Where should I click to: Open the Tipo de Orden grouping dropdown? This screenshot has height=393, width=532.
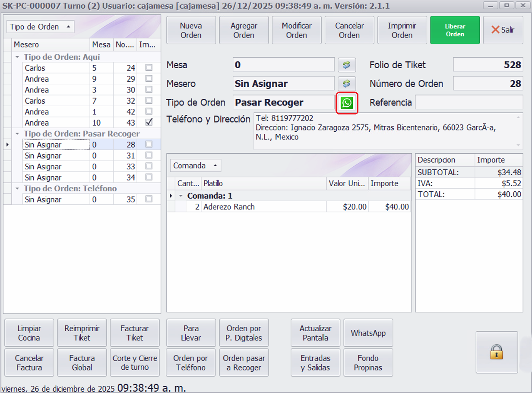(41, 27)
